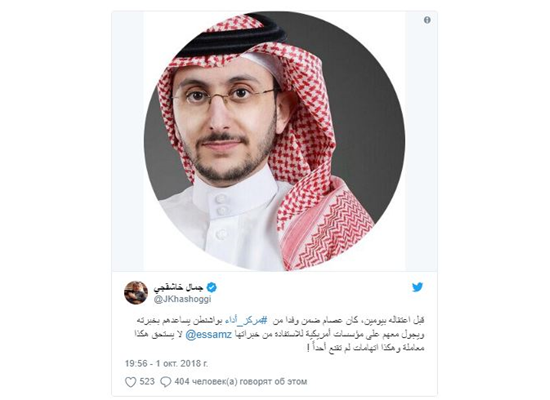Click the blue verified badge

tap(212, 287)
